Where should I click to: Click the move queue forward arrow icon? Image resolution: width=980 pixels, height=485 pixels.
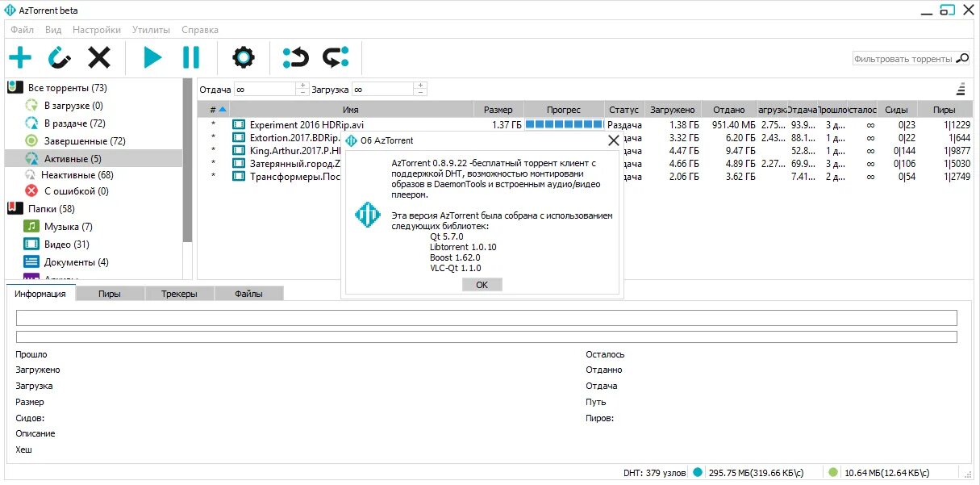pos(336,57)
